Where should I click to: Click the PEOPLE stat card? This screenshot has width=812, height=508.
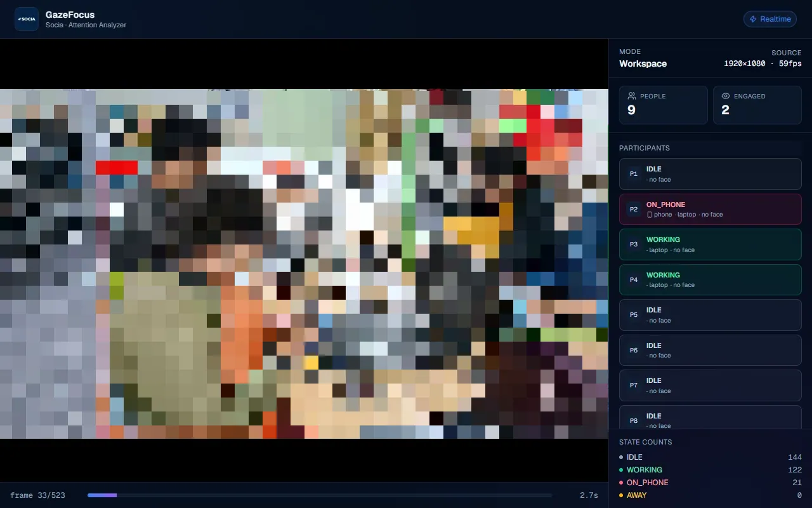coord(663,105)
